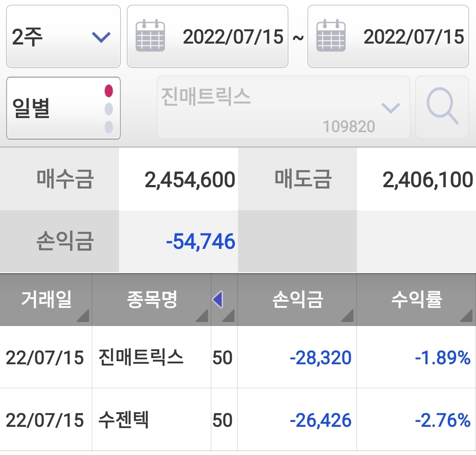Click the 수젠텍 row date 22/07/15
The width and height of the screenshot is (476, 455).
point(45,420)
